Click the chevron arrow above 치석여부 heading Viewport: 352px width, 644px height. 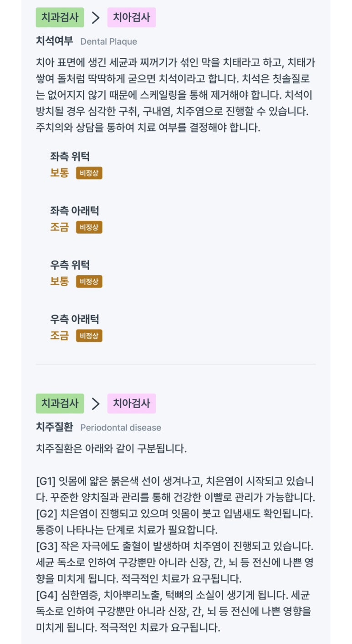tap(96, 18)
